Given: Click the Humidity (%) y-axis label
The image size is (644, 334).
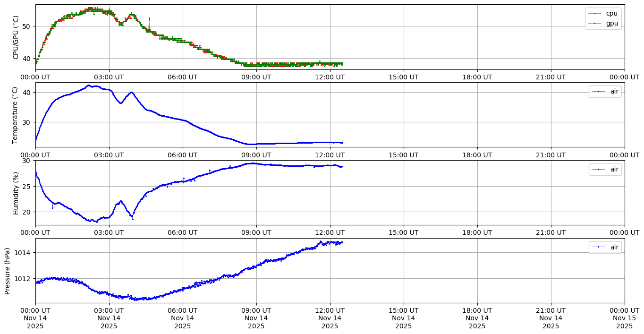Looking at the screenshot, I should pos(16,193).
